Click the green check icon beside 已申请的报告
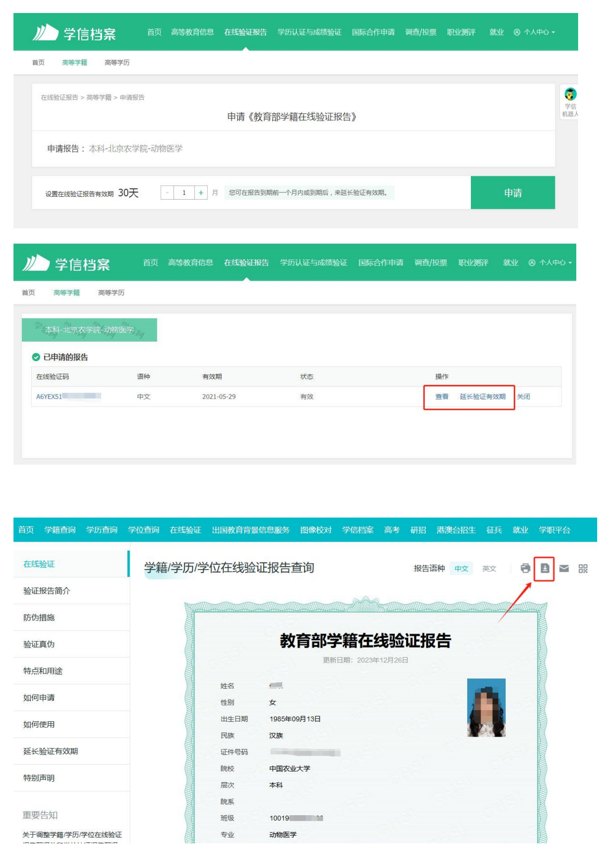Screen dimensions: 606x868 coord(36,357)
